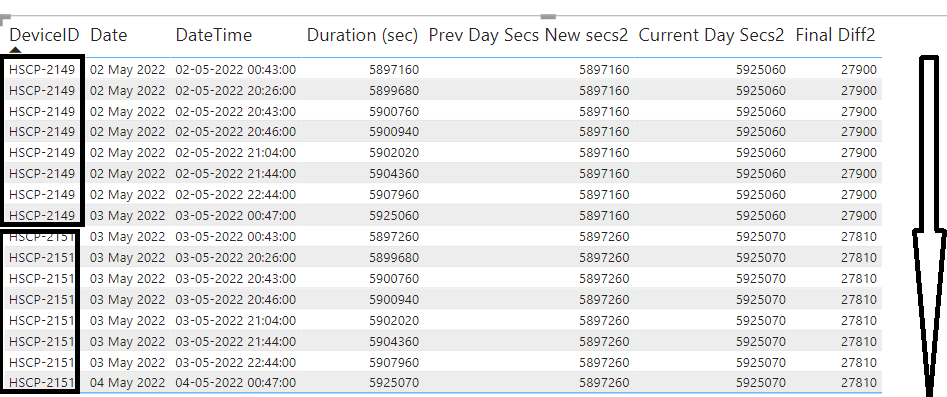Image resolution: width=947 pixels, height=397 pixels.
Task: Click Duration 5904360 in the 02-05-2022 21:44:00 row
Action: pyautogui.click(x=394, y=174)
